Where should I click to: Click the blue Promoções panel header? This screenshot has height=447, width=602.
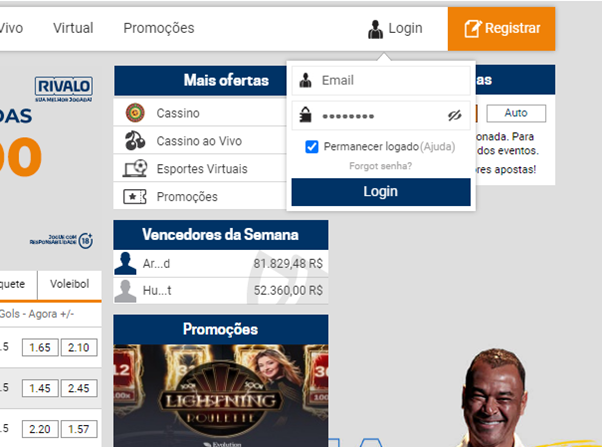coord(221,329)
